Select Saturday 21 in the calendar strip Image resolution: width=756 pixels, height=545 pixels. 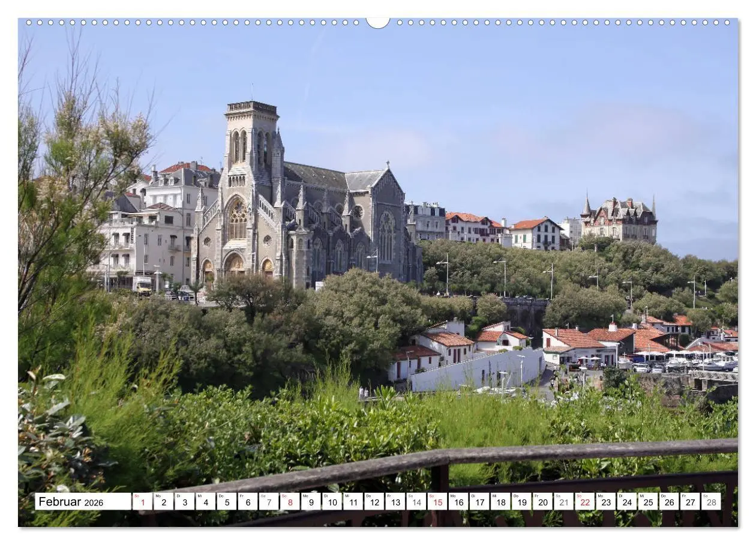tap(563, 502)
